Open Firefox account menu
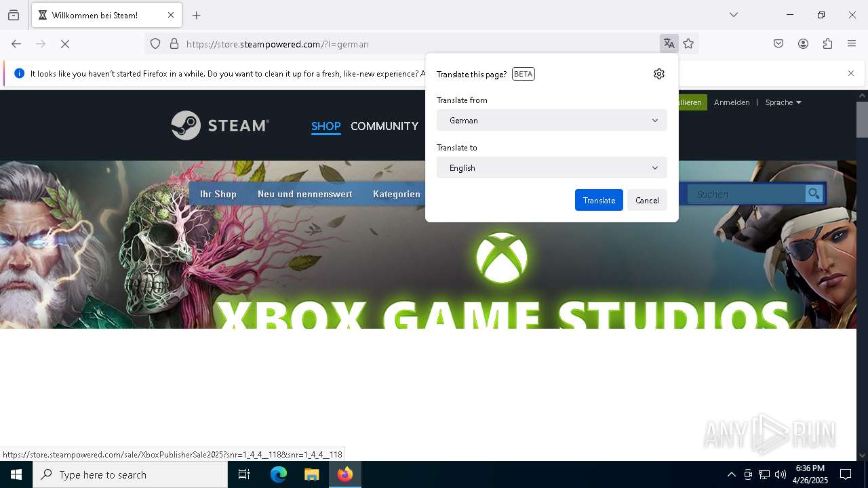868x488 pixels. 803,44
